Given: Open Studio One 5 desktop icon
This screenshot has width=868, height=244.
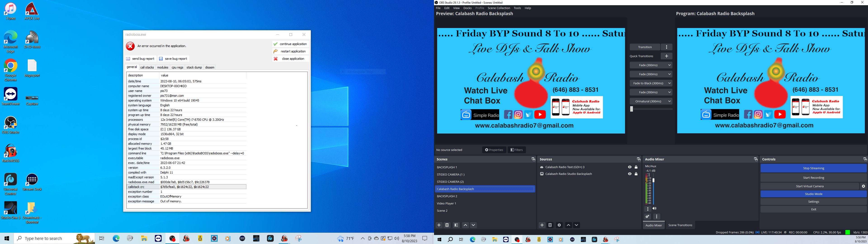Looking at the screenshot, I should pos(10,211).
